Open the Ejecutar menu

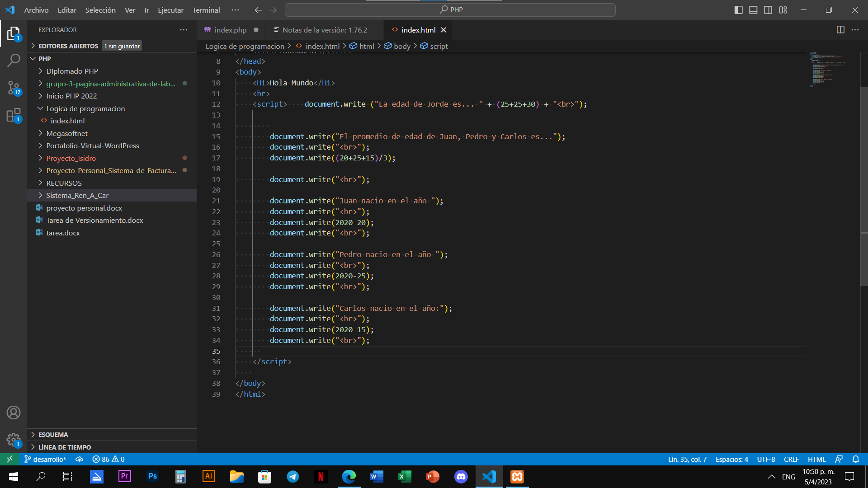(x=170, y=10)
